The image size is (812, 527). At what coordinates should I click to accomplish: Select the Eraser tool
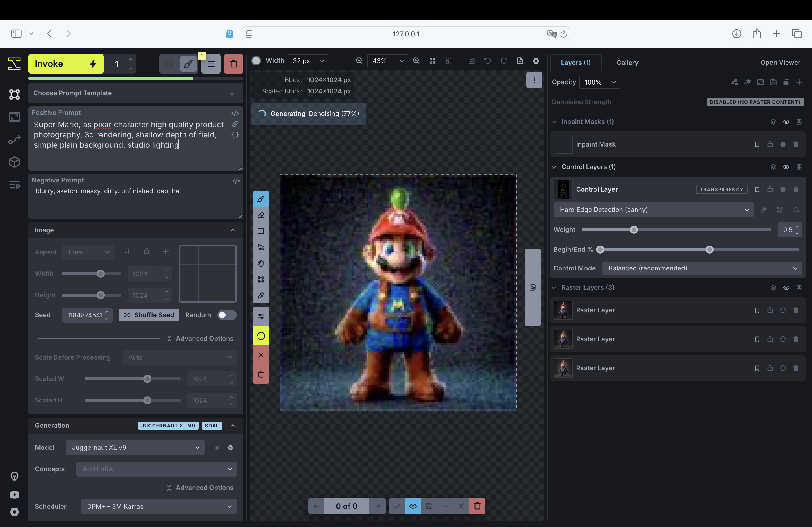pos(261,215)
